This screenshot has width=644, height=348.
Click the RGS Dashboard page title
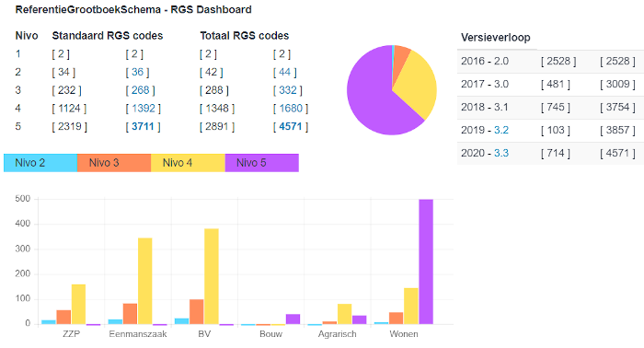coord(133,9)
